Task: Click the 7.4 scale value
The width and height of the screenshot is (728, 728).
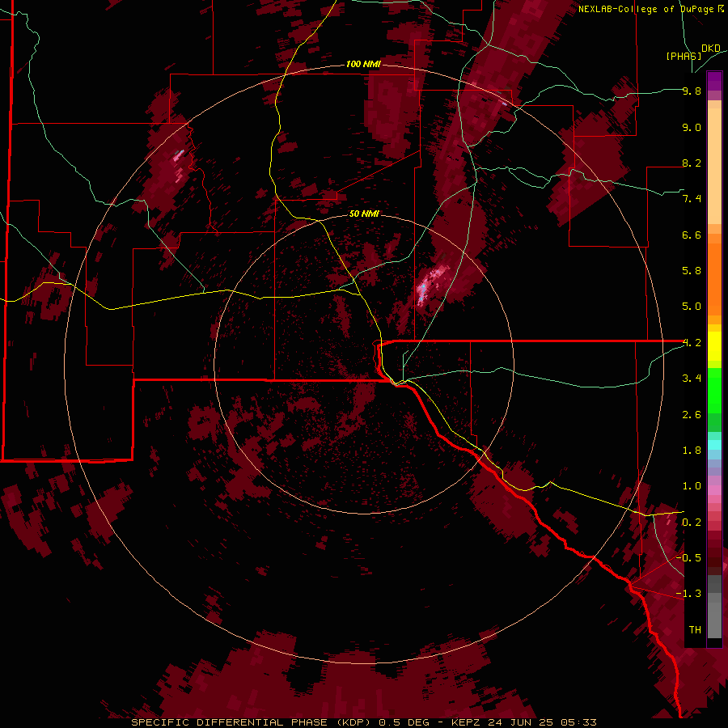Action: 692,199
